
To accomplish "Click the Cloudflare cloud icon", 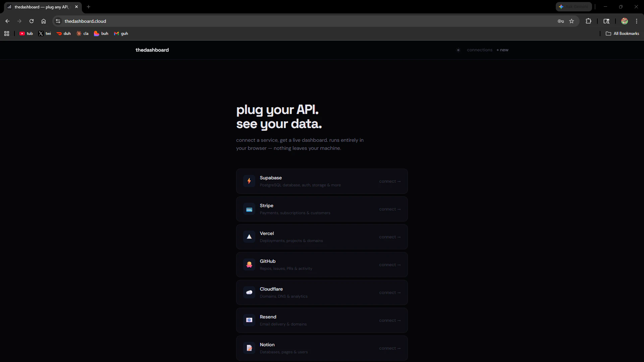I will pos(249,292).
